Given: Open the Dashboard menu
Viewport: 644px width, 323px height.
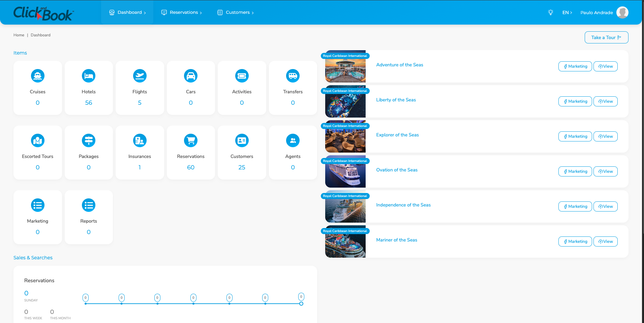Looking at the screenshot, I should [127, 12].
